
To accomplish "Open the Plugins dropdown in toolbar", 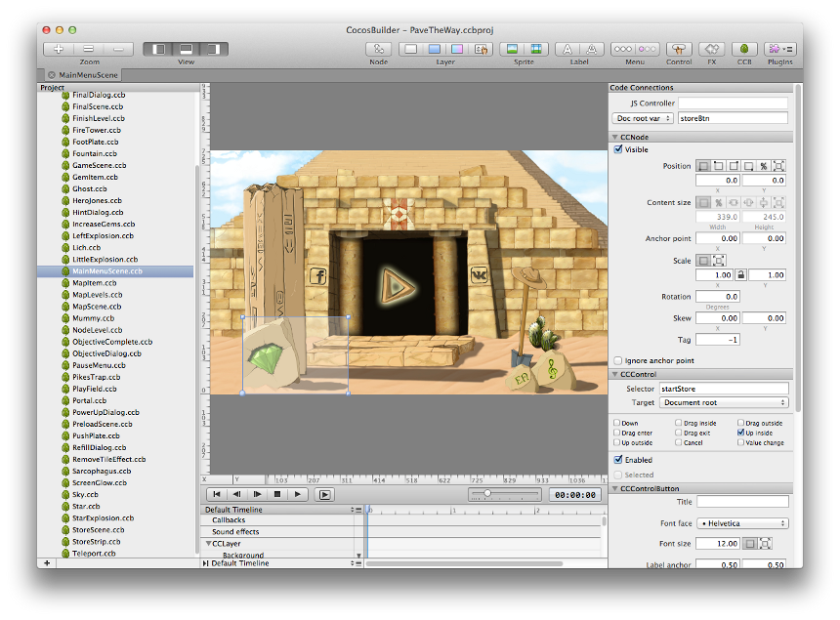I will [780, 49].
